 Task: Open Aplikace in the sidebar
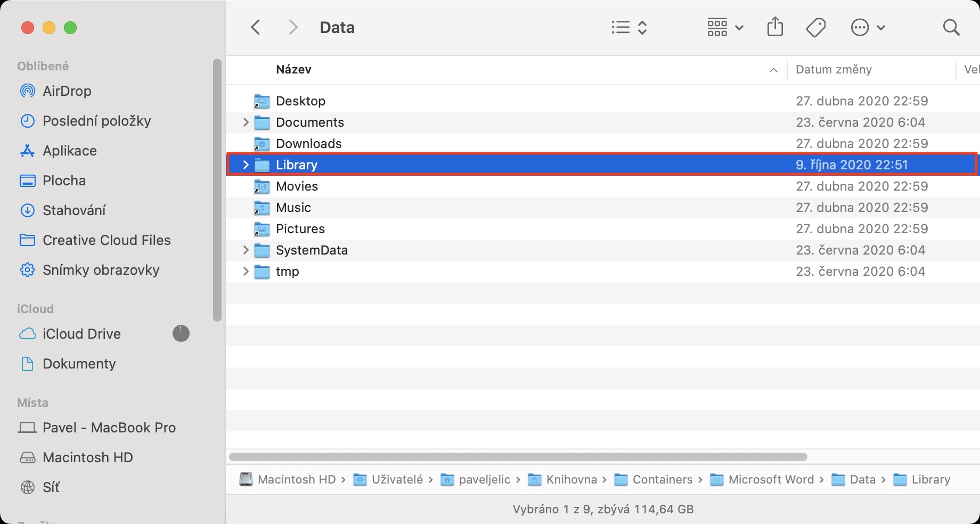click(69, 151)
